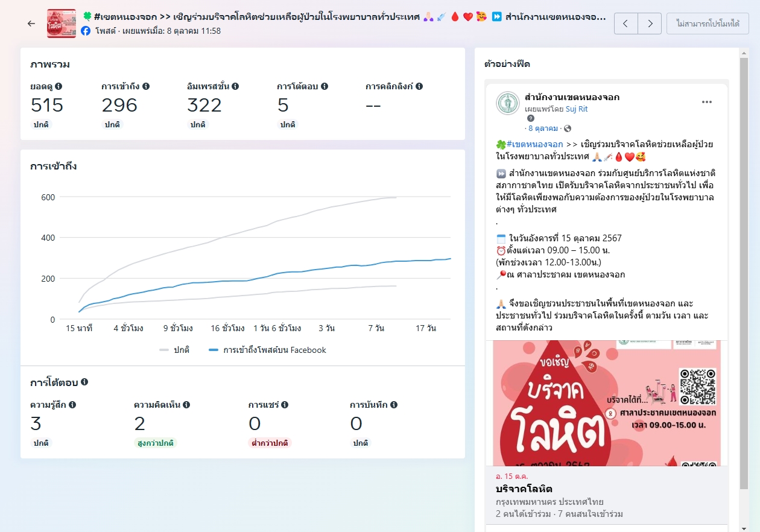
Task: Click the สำนักงานเขตหนองจอก page avatar
Action: click(x=507, y=103)
